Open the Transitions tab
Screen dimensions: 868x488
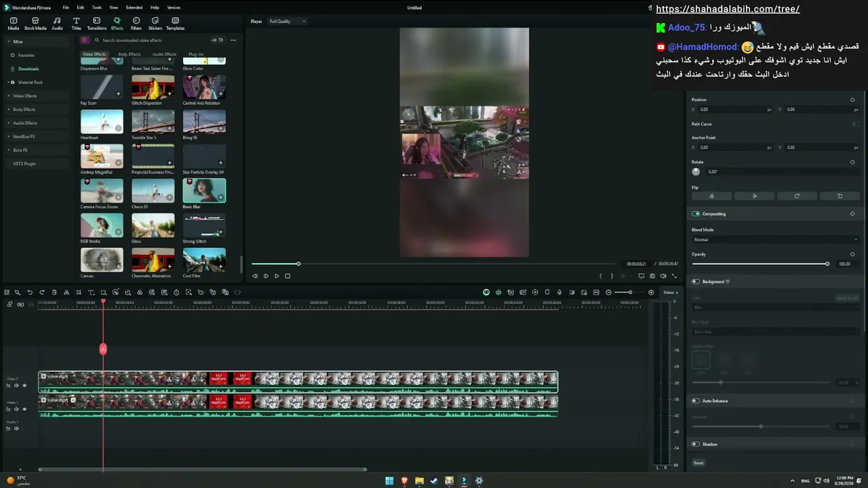pos(96,24)
